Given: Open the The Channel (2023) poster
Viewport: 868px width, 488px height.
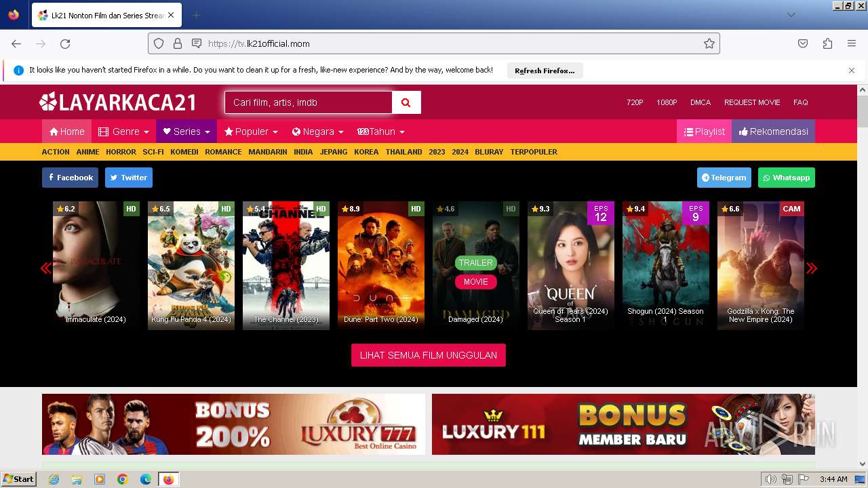Looking at the screenshot, I should [286, 266].
